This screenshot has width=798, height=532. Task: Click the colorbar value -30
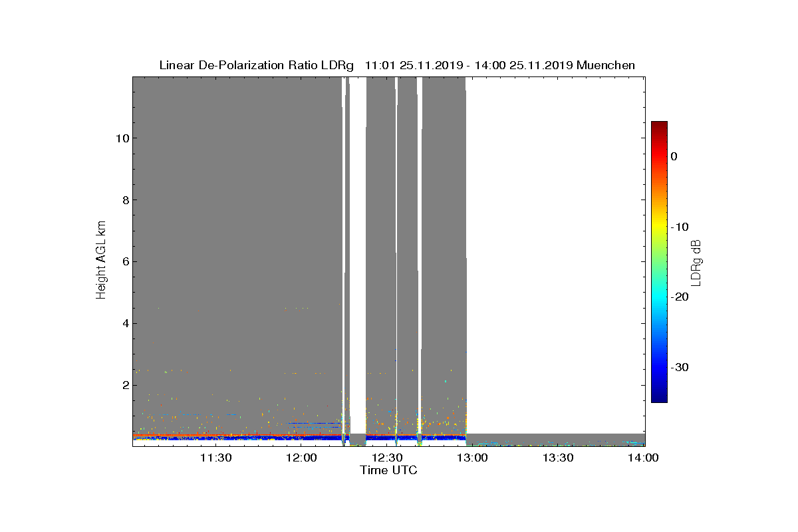coord(679,367)
